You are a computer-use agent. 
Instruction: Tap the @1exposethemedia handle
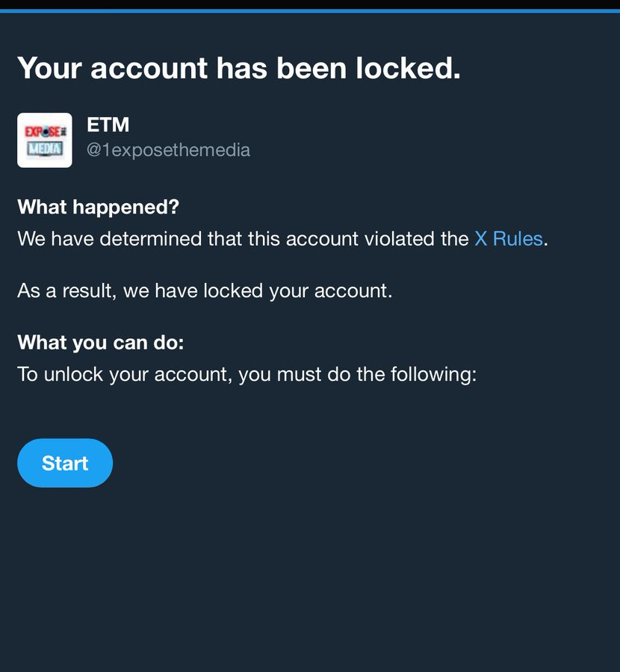(x=168, y=150)
